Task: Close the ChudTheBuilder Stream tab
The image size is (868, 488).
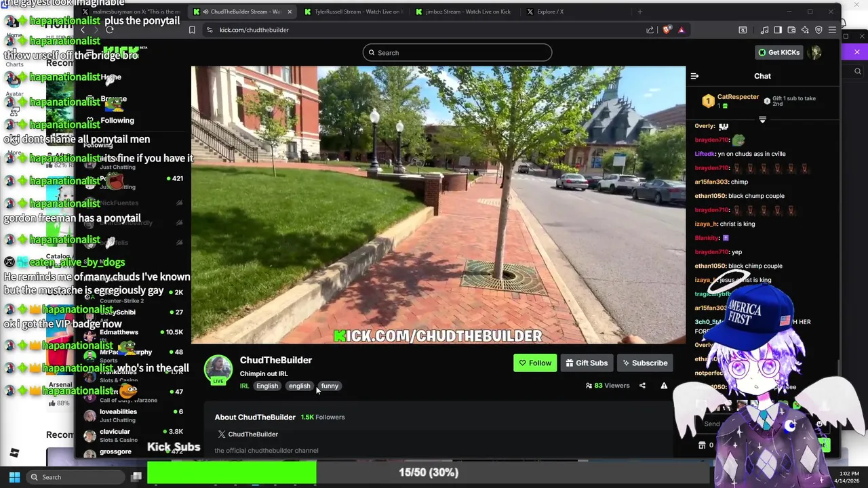Action: point(290,12)
